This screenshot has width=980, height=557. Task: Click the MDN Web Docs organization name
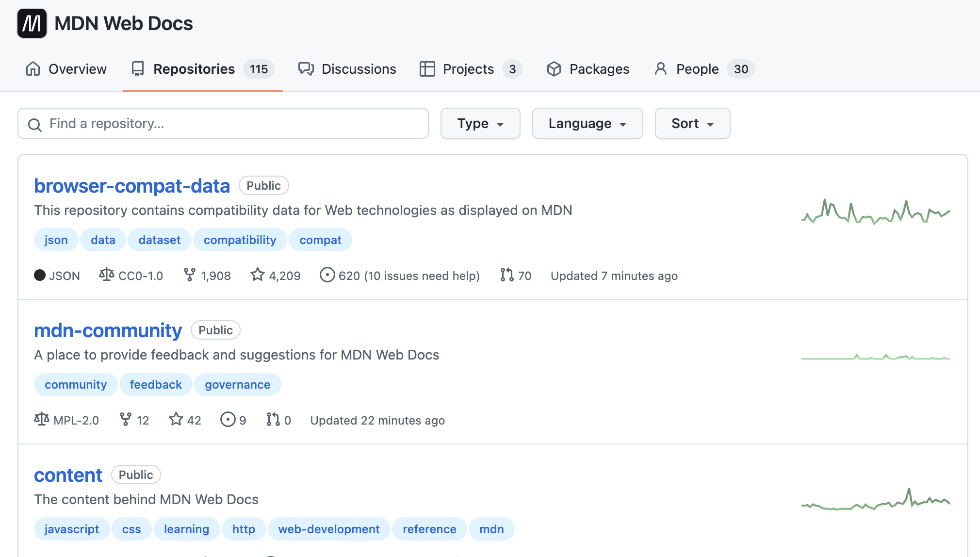tap(124, 23)
